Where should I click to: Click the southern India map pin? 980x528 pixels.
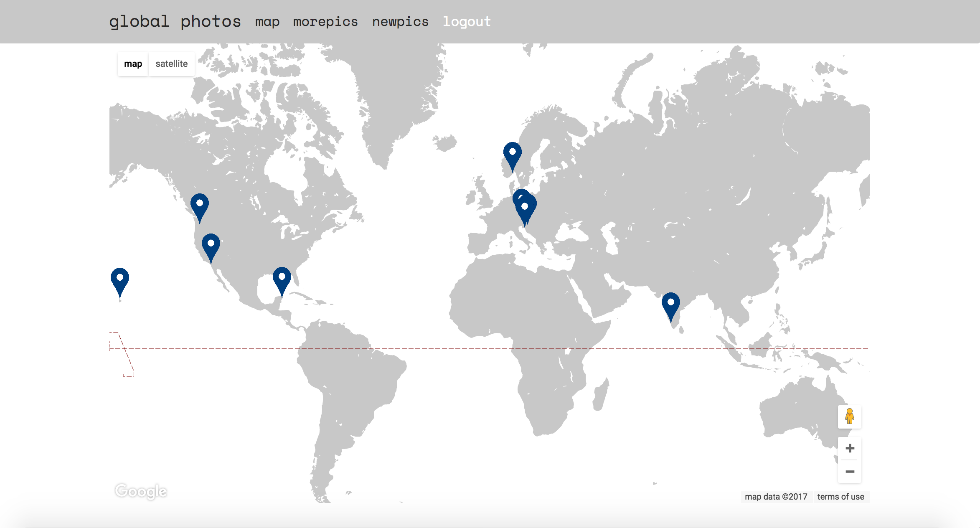671,307
